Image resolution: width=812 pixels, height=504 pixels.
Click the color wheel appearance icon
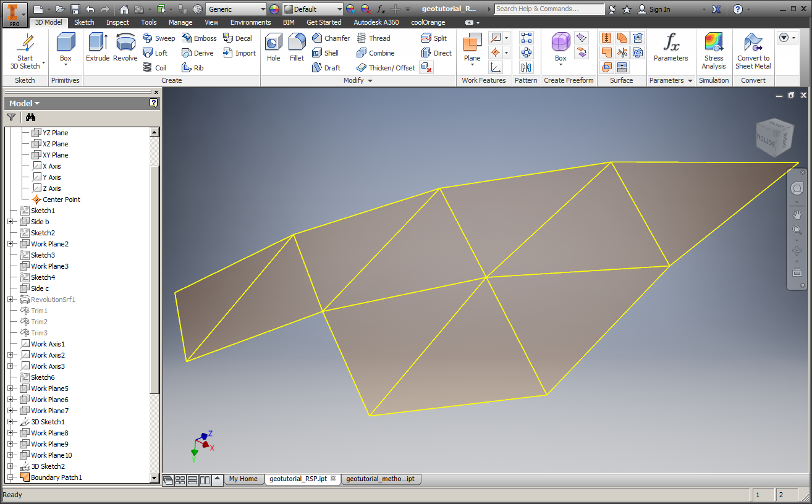coord(274,9)
